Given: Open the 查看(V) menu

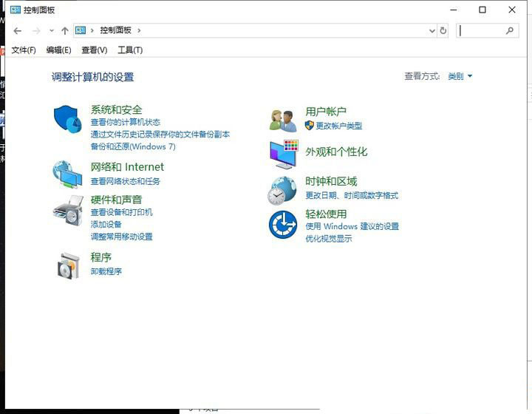Looking at the screenshot, I should (95, 50).
